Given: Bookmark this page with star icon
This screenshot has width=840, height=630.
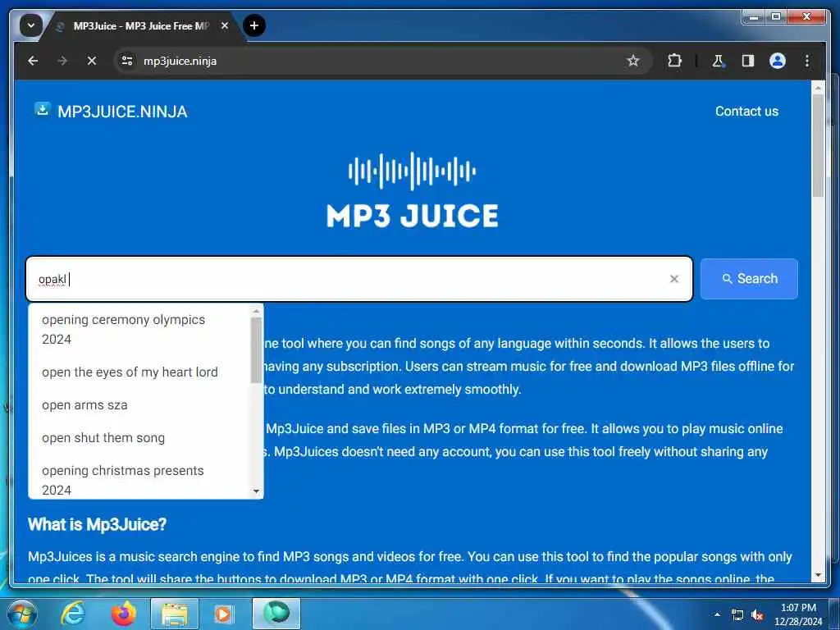Looking at the screenshot, I should (633, 61).
